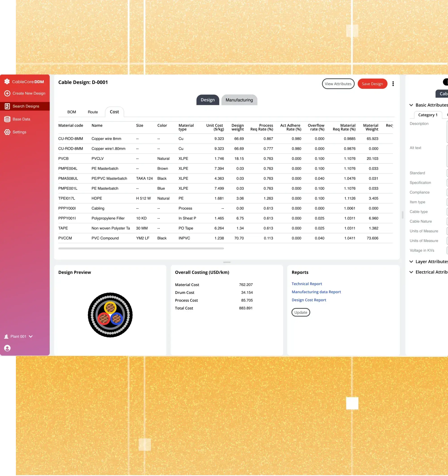Expand the Layer Attributes section
The width and height of the screenshot is (448, 476).
click(411, 262)
